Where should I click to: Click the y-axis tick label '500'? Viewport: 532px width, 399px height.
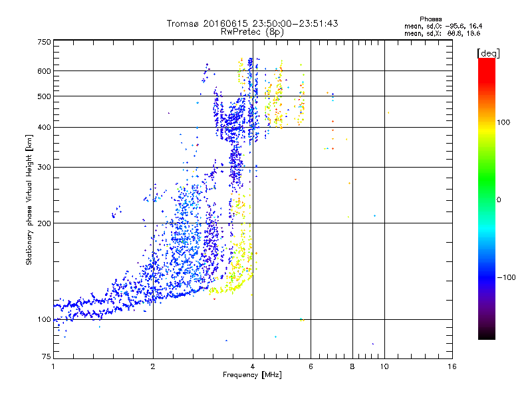point(45,96)
